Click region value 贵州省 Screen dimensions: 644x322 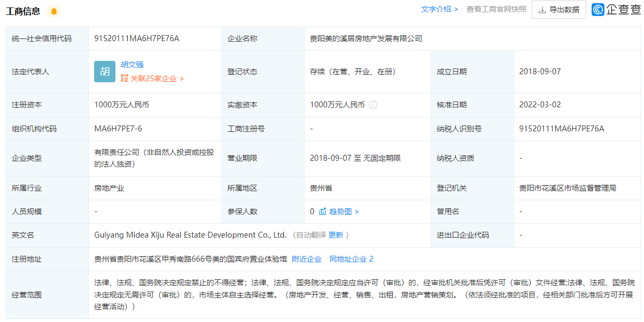point(321,188)
